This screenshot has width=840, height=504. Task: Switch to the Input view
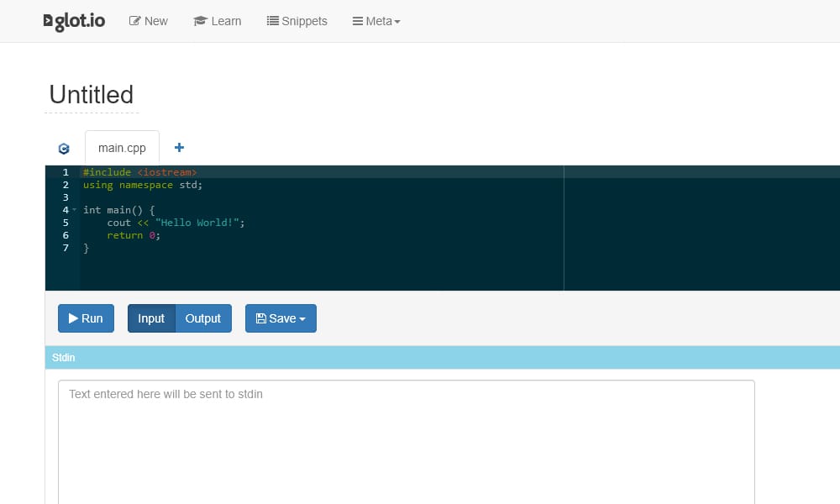tap(151, 318)
